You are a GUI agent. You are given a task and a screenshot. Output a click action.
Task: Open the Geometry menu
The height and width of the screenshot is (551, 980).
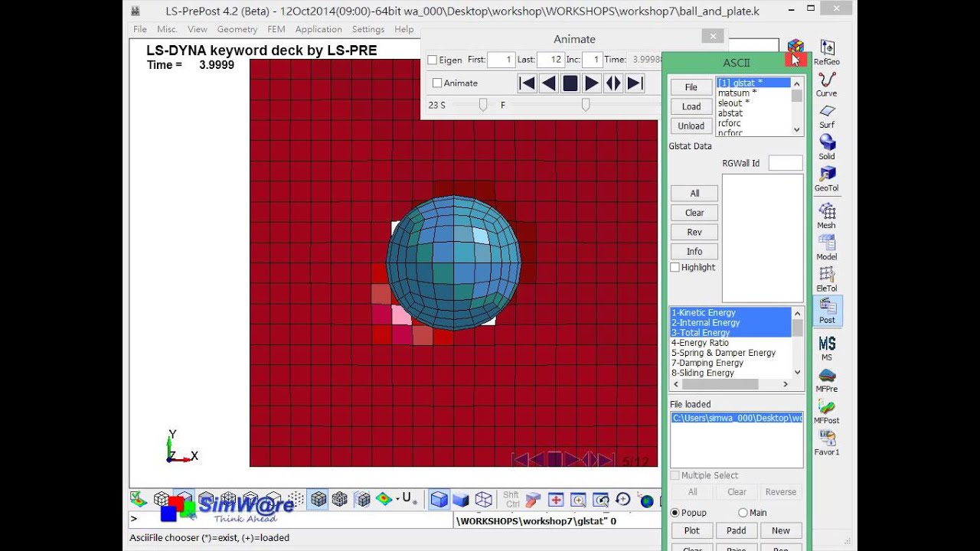[x=237, y=29]
